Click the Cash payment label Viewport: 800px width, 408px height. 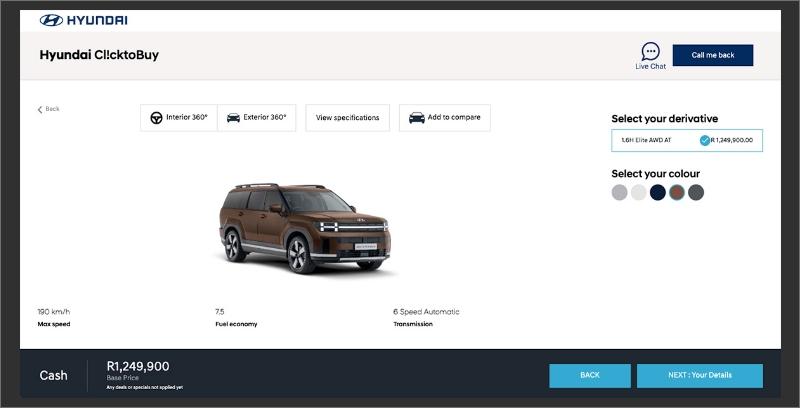(x=54, y=376)
